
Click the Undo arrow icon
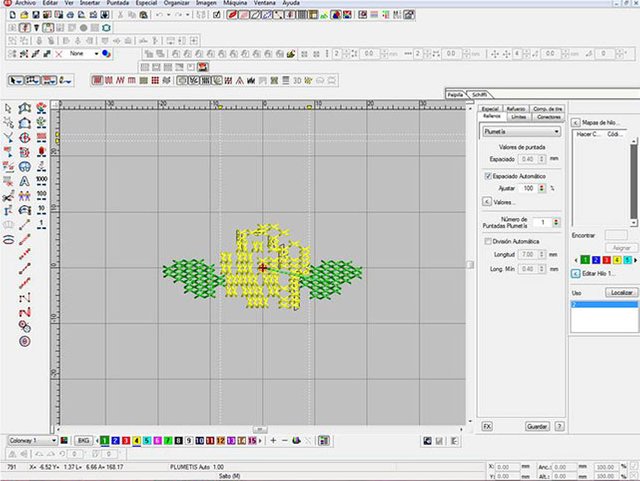point(160,15)
